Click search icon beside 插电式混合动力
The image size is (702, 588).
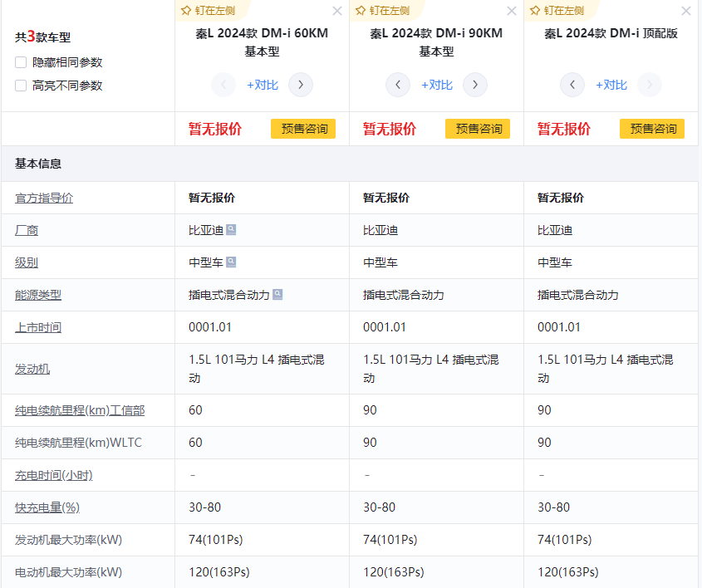[277, 295]
